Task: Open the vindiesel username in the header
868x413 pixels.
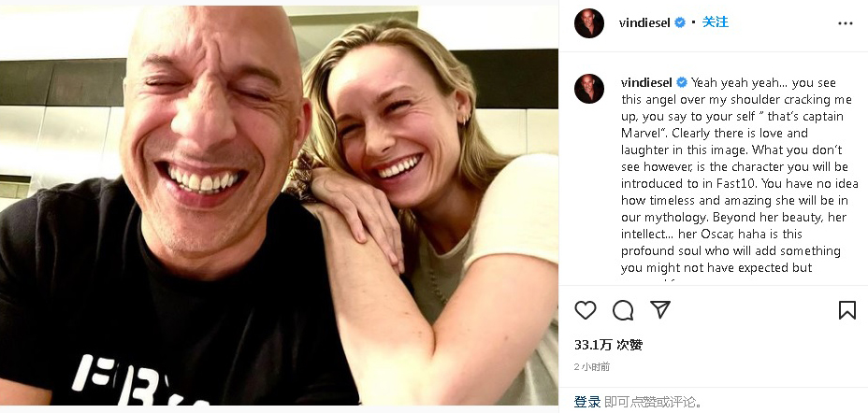Action: coord(645,22)
